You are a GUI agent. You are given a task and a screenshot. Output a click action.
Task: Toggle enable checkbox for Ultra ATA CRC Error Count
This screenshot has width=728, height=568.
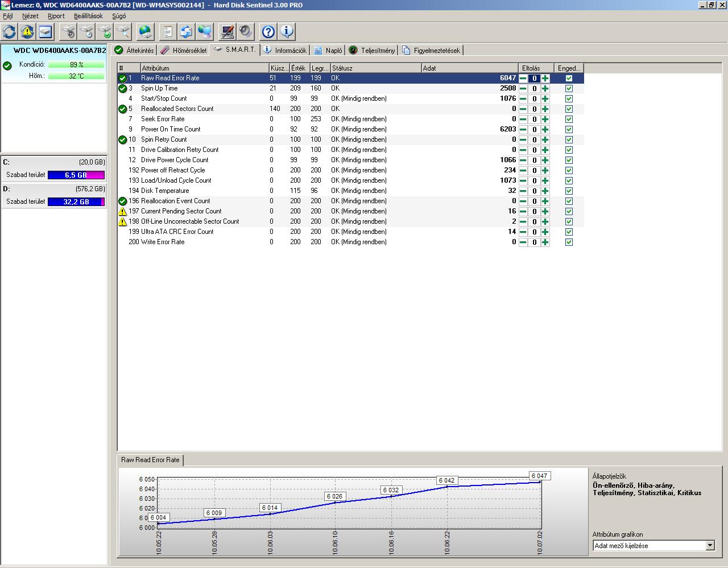[569, 232]
